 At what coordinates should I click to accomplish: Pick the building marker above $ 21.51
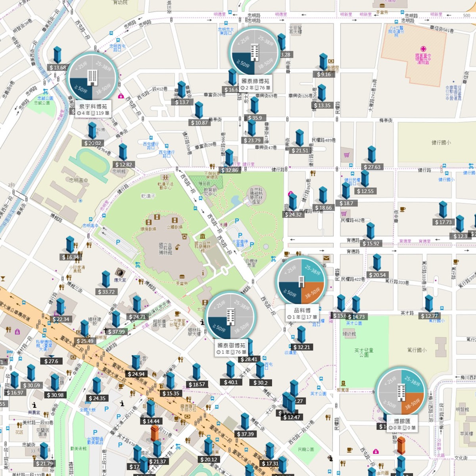point(299,138)
